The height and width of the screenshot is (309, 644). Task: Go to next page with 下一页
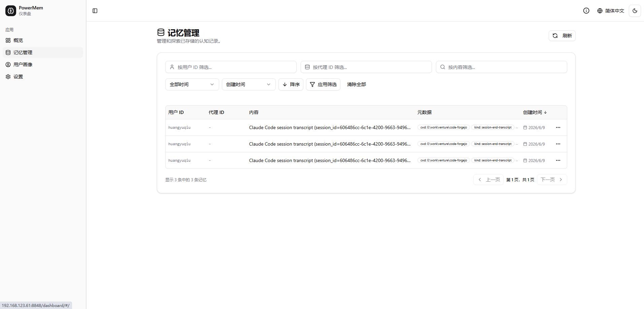coord(552,180)
